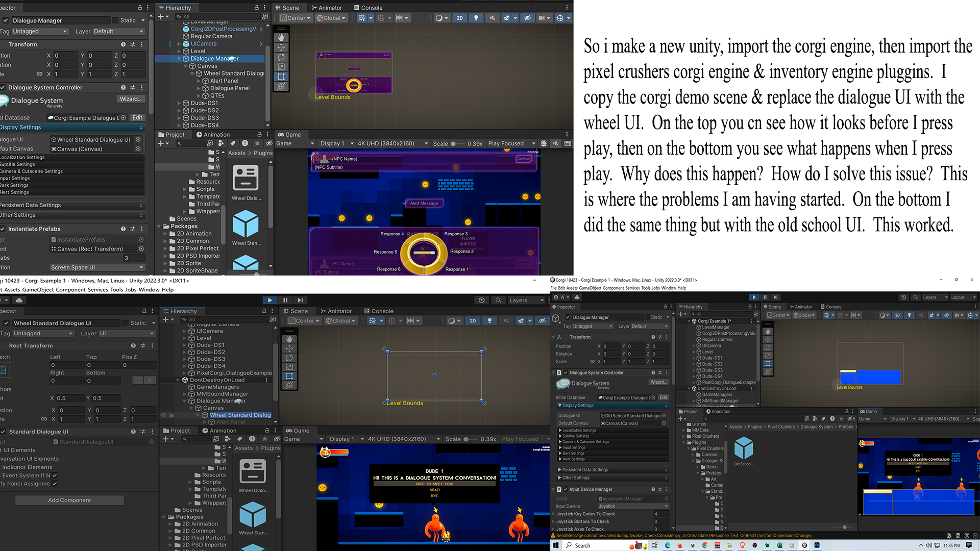Screen dimensions: 980x551
Task: Click search icon in bottom-right editor toolbar
Action: pyautogui.click(x=916, y=297)
